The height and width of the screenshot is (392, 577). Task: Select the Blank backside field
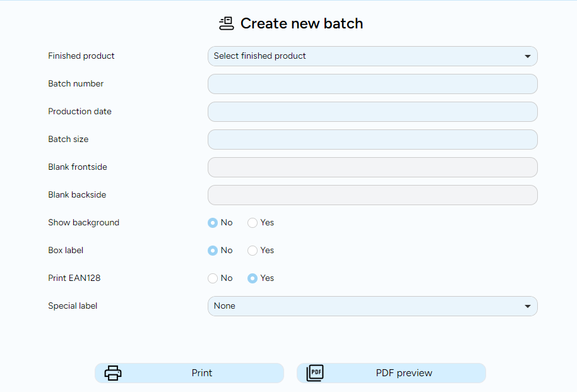click(372, 195)
